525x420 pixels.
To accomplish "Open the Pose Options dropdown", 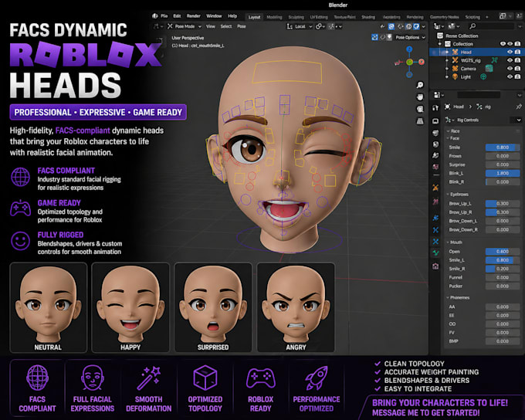I will (410, 38).
